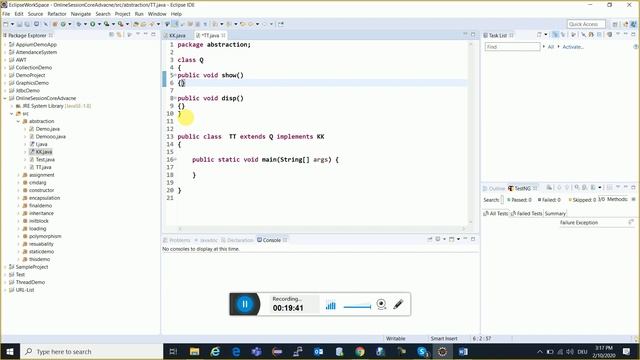Select the polymorphism package
640x360 pixels.
click(x=45, y=236)
